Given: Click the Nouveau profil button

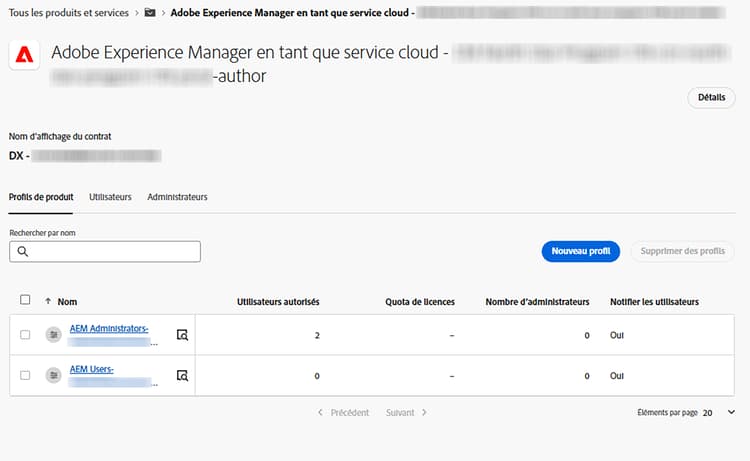Looking at the screenshot, I should [581, 251].
